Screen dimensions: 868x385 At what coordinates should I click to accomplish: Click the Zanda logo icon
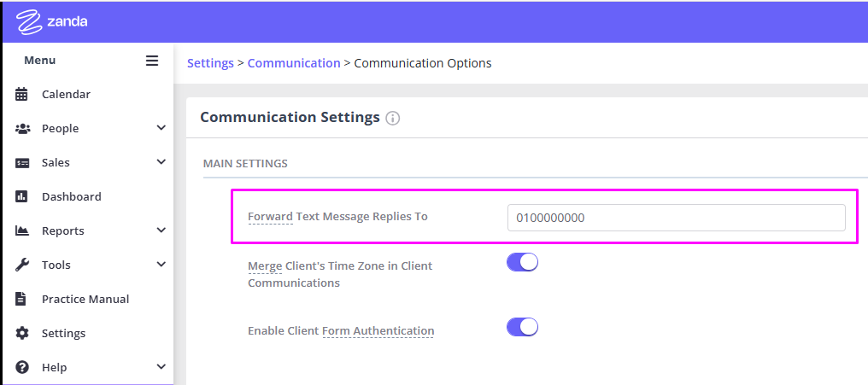pos(29,21)
